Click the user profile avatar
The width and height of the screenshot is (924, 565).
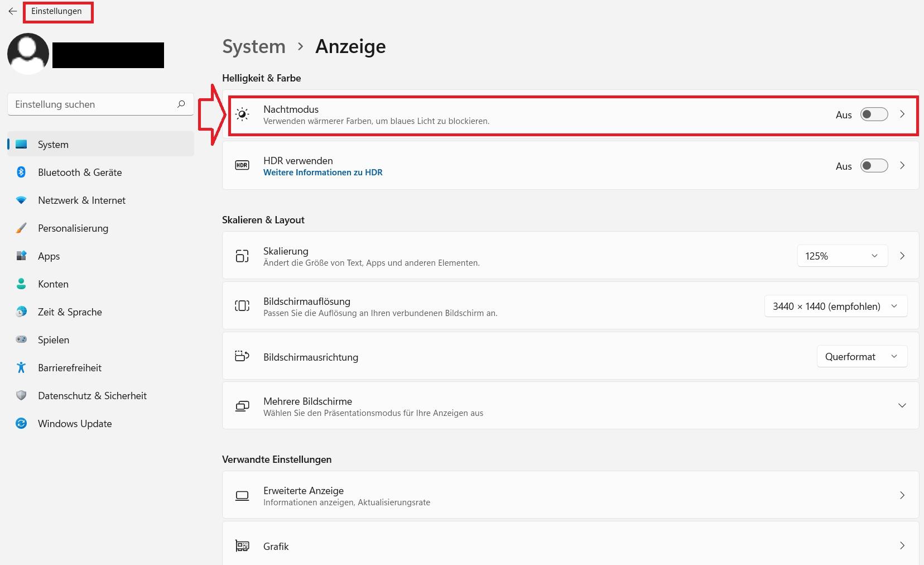[x=28, y=54]
